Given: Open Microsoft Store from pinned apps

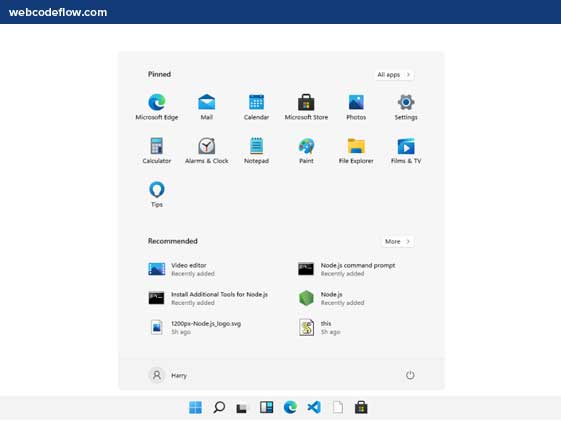Looking at the screenshot, I should coord(306,107).
